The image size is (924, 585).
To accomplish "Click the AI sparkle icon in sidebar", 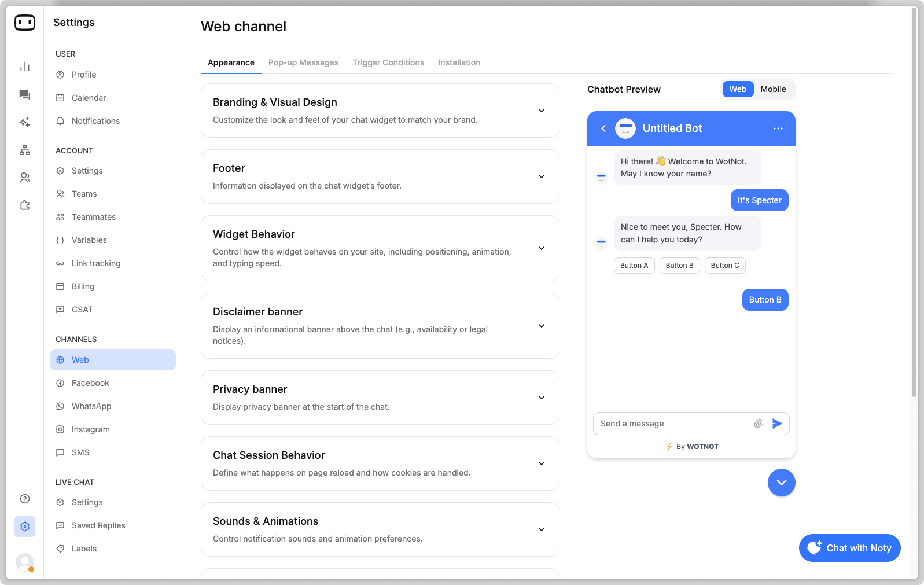I will [25, 122].
